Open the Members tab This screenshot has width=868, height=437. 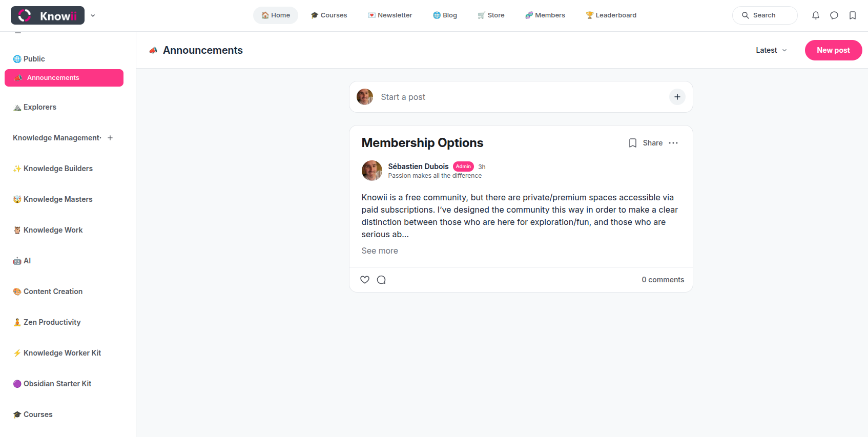545,15
